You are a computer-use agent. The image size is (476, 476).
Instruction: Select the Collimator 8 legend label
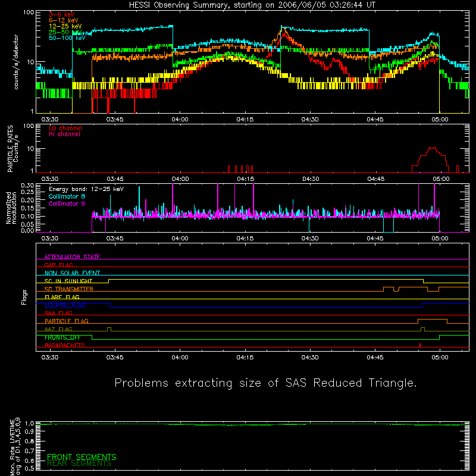click(x=67, y=196)
